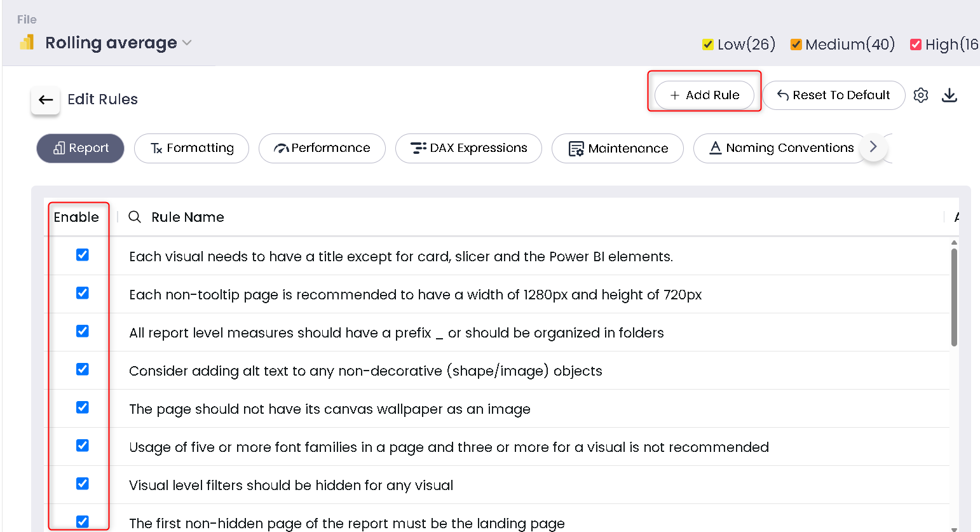Open the Maintenance rules tab

coord(617,148)
